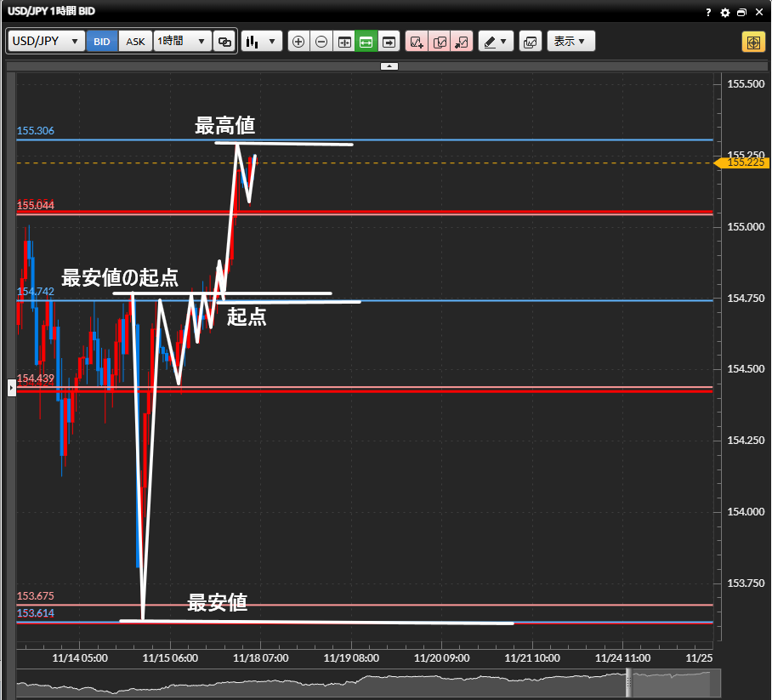The width and height of the screenshot is (772, 700).
Task: Collapse the toolbar with the up arrow
Action: pyautogui.click(x=389, y=65)
